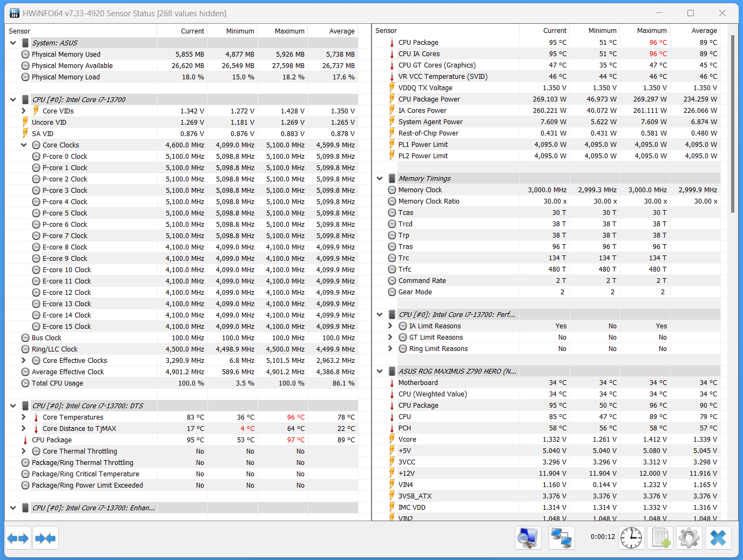Click the right panel Minimum column header

click(x=595, y=31)
